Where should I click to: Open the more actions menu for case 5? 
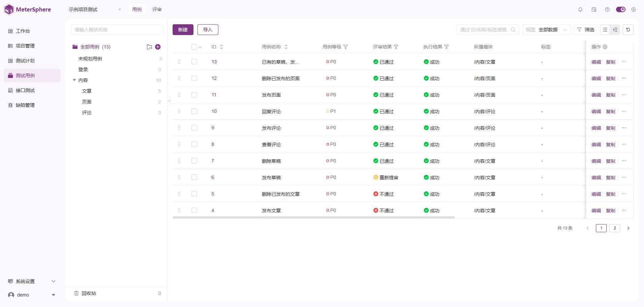(x=624, y=194)
